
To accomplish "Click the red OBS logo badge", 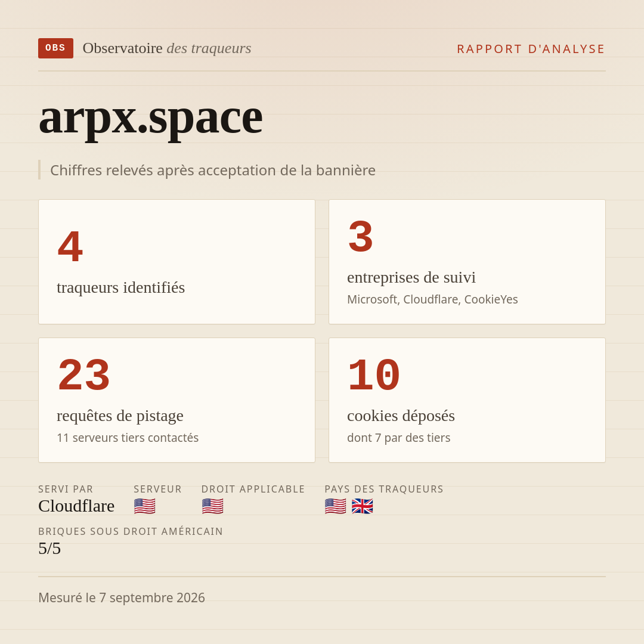I will coord(56,48).
